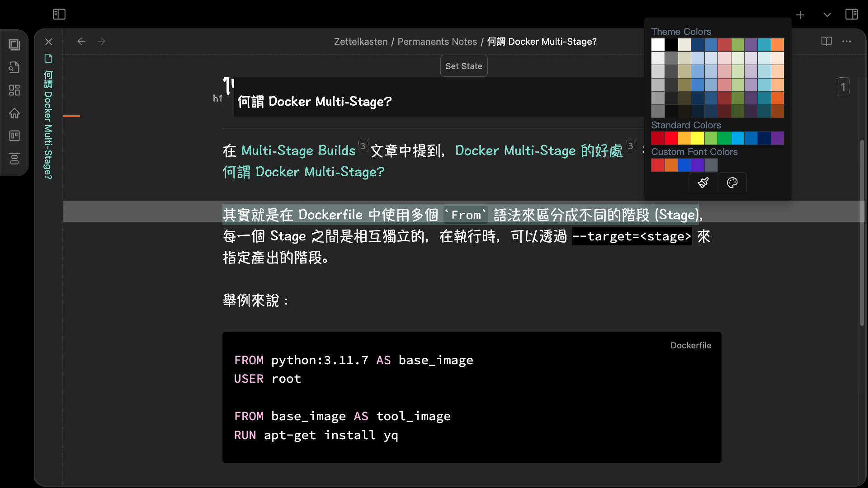
Task: Open the Permanents Notes breadcrumb
Action: click(437, 42)
